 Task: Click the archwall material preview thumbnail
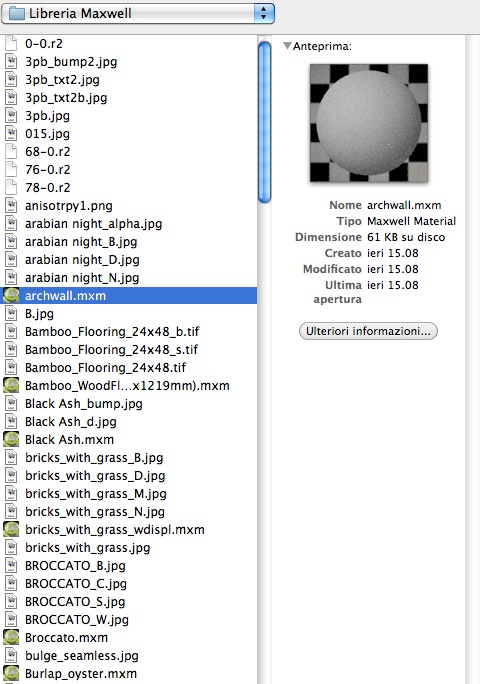click(369, 123)
